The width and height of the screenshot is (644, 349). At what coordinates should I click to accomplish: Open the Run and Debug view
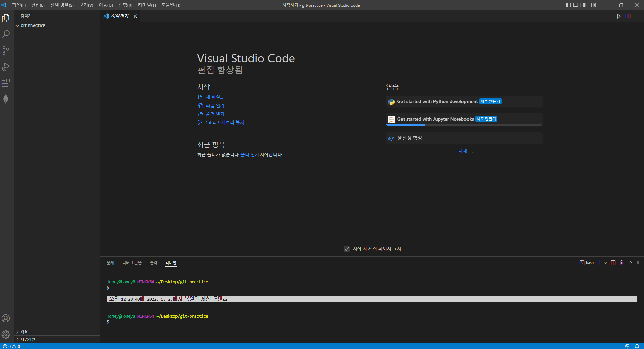6,67
